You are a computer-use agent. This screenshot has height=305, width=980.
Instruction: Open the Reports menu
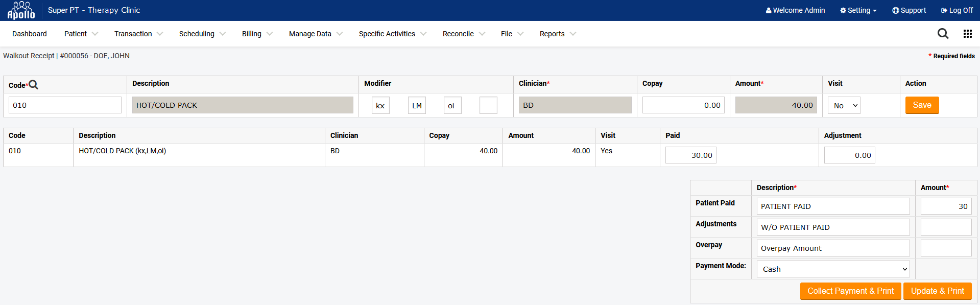(557, 34)
